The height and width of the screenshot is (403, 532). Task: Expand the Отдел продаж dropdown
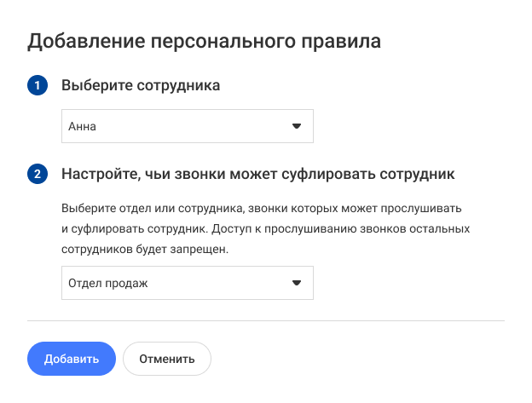click(x=188, y=283)
